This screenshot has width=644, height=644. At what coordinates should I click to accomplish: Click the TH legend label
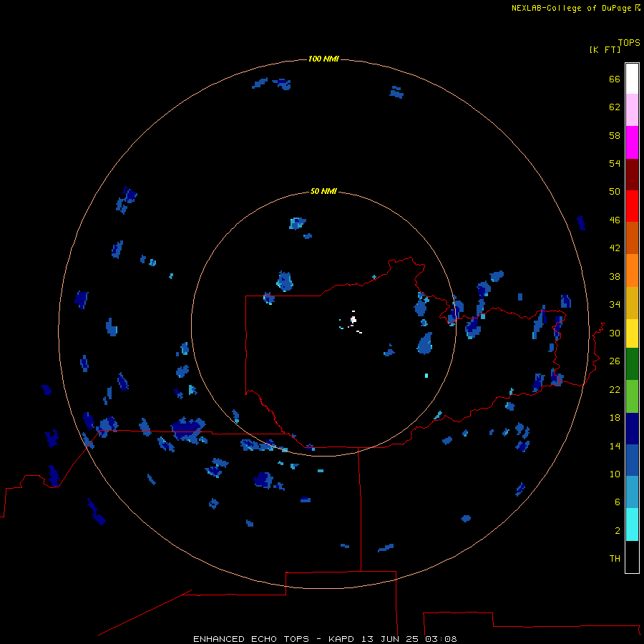click(615, 559)
